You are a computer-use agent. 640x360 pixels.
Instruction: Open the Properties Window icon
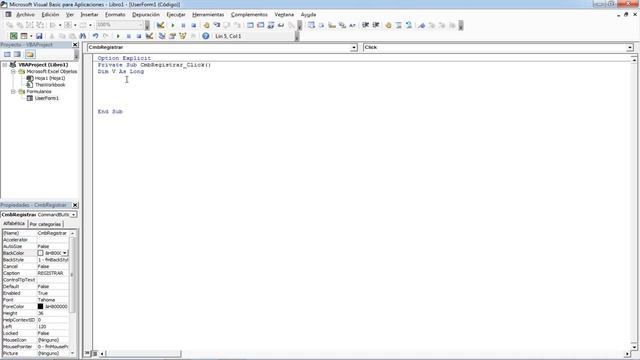[x=172, y=36]
